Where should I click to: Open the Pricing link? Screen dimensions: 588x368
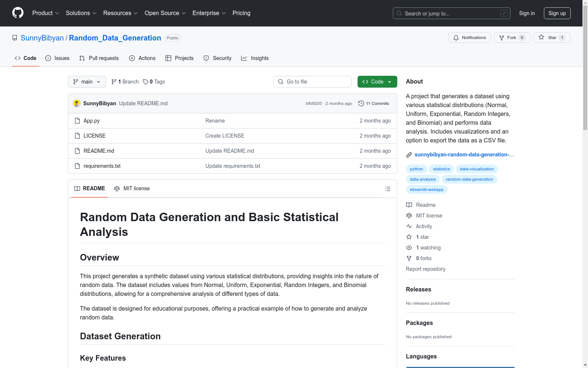241,13
